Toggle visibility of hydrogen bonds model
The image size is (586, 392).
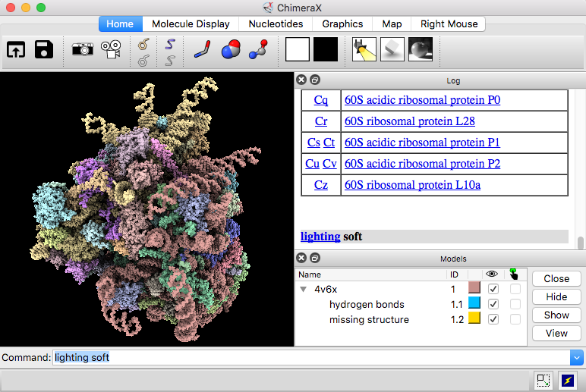click(x=493, y=304)
